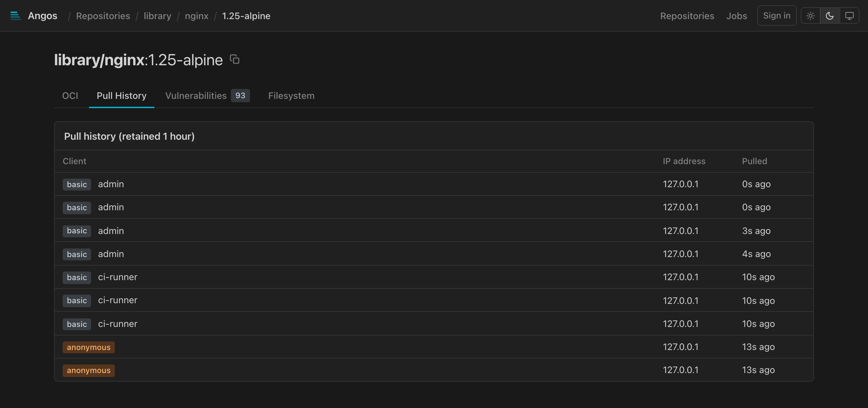Click the 3s ago pulled time
Screen dimensions: 868x408
(x=756, y=231)
